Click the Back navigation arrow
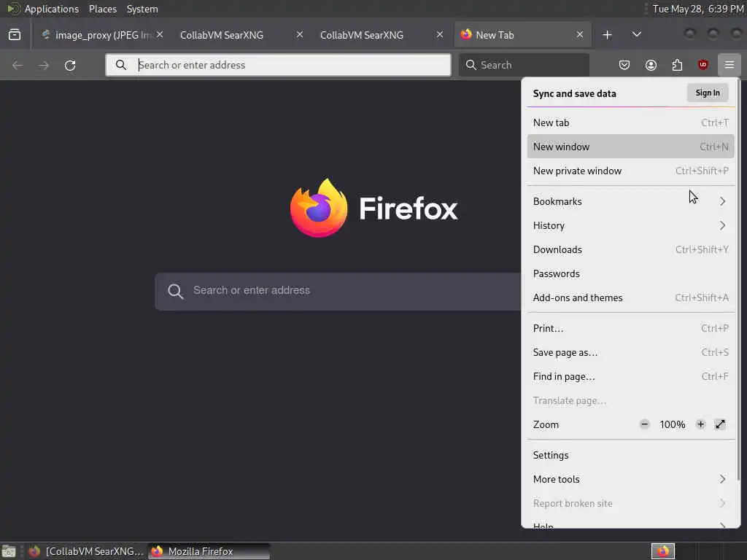747x560 pixels. pyautogui.click(x=18, y=65)
